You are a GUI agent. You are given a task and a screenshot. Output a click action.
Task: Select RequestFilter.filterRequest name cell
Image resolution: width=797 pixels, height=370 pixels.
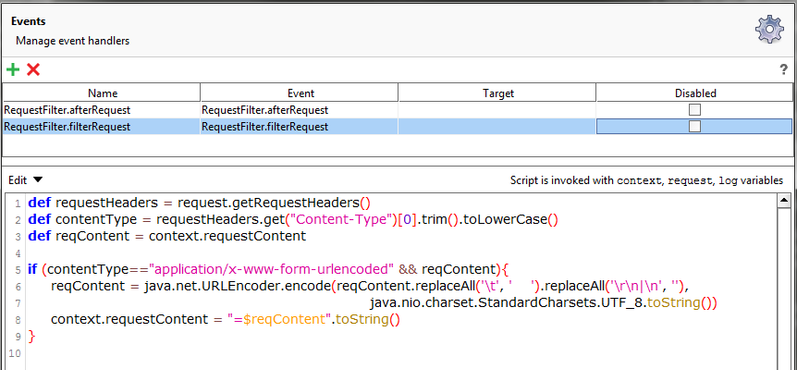102,127
